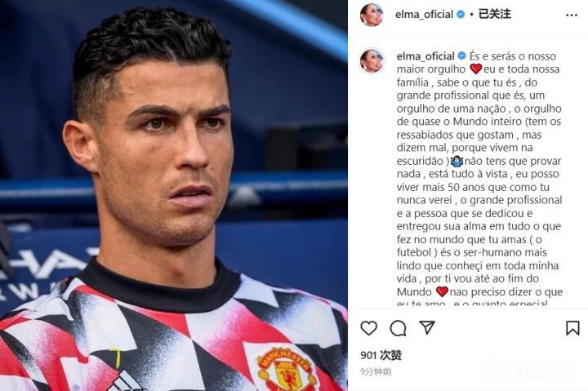View the 901 次赞 likes count

pos(381,355)
